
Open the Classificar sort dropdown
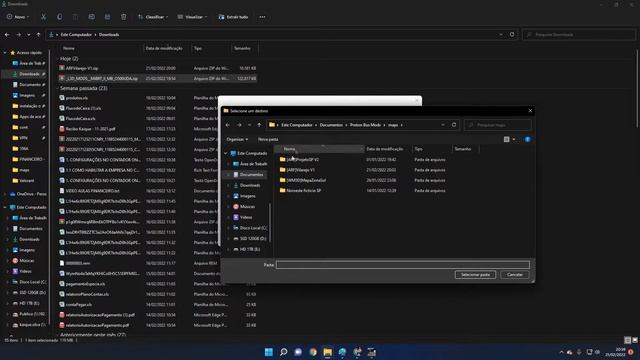coord(153,17)
